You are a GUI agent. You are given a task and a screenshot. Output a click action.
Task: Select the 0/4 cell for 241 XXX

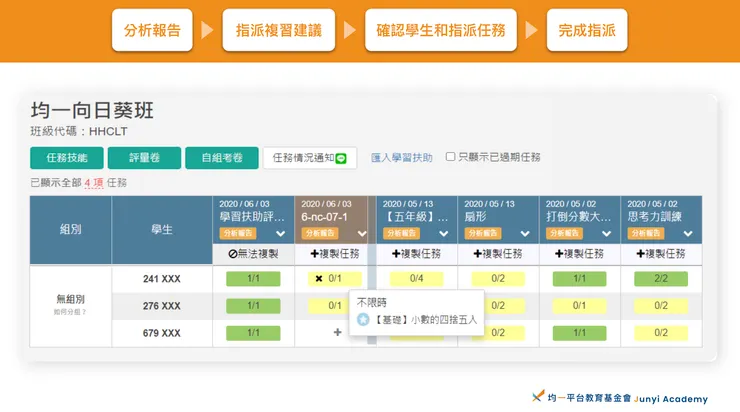[417, 279]
